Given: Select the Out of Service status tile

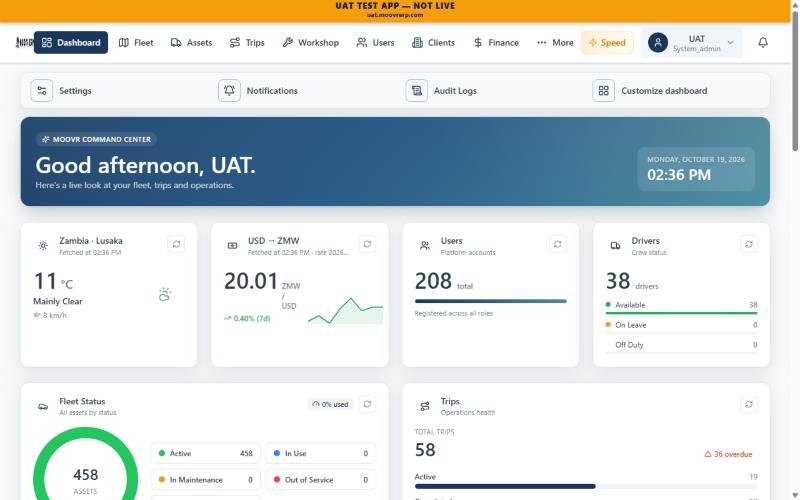Looking at the screenshot, I should [321, 480].
